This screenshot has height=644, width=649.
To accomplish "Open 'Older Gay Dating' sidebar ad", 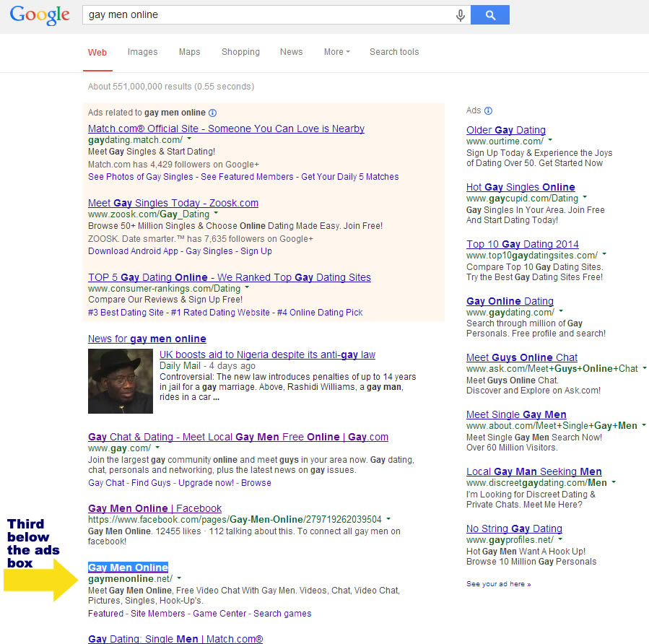I will [x=506, y=130].
